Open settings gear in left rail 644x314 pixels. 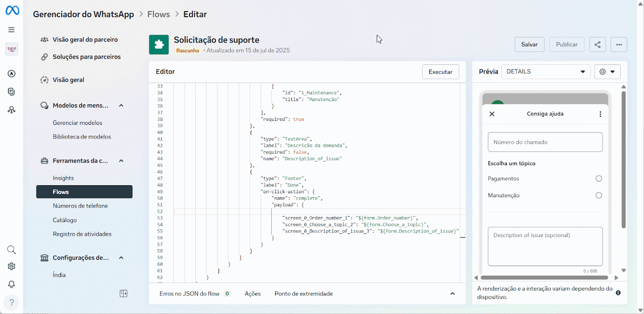[x=12, y=266]
